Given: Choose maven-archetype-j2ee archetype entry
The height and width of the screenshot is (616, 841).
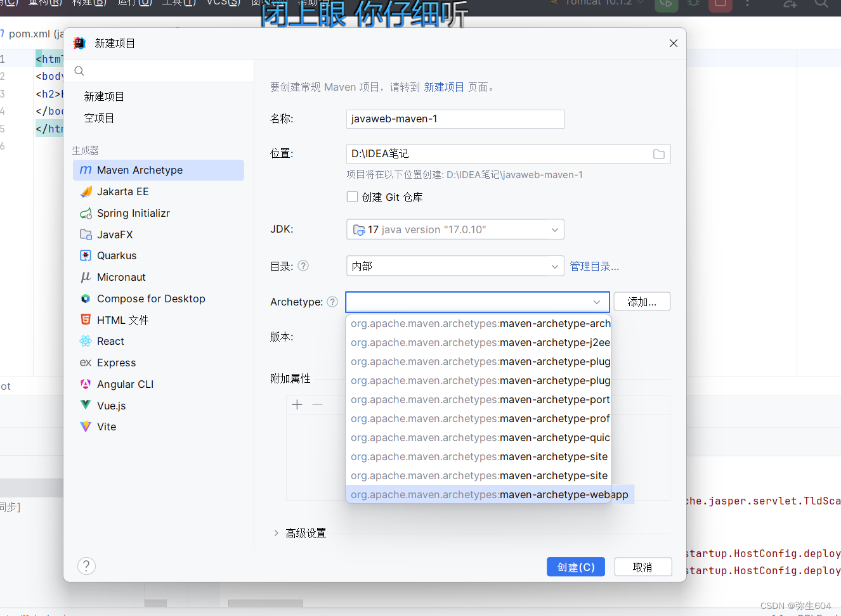Looking at the screenshot, I should point(478,342).
